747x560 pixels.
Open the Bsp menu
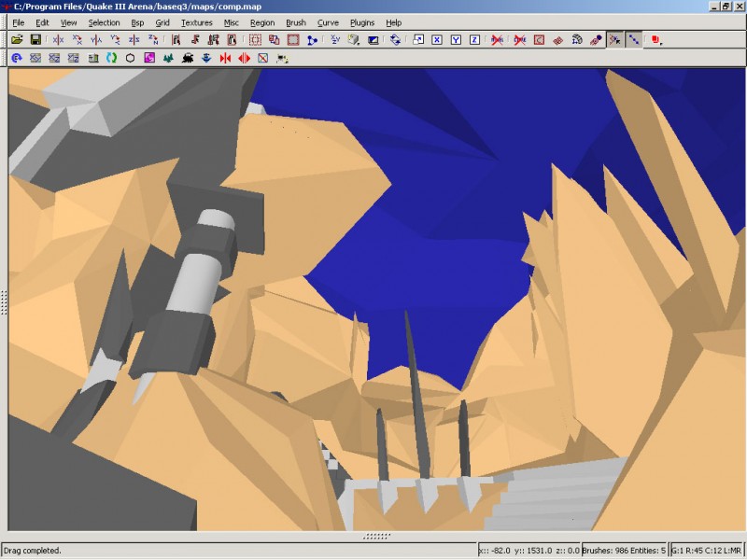(137, 22)
